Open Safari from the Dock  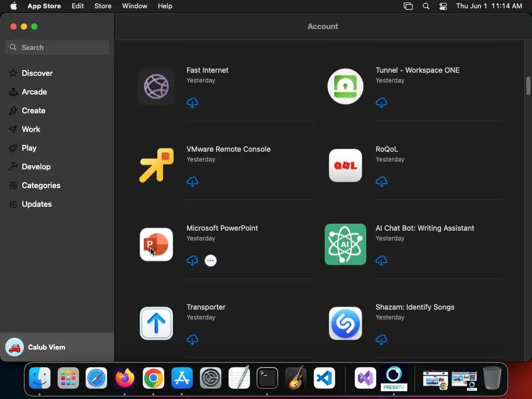[x=96, y=378]
